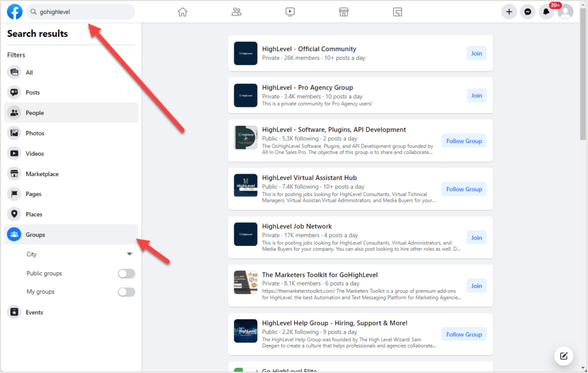Open Messenger chats icon
Screen dimensions: 588x373
(528, 12)
